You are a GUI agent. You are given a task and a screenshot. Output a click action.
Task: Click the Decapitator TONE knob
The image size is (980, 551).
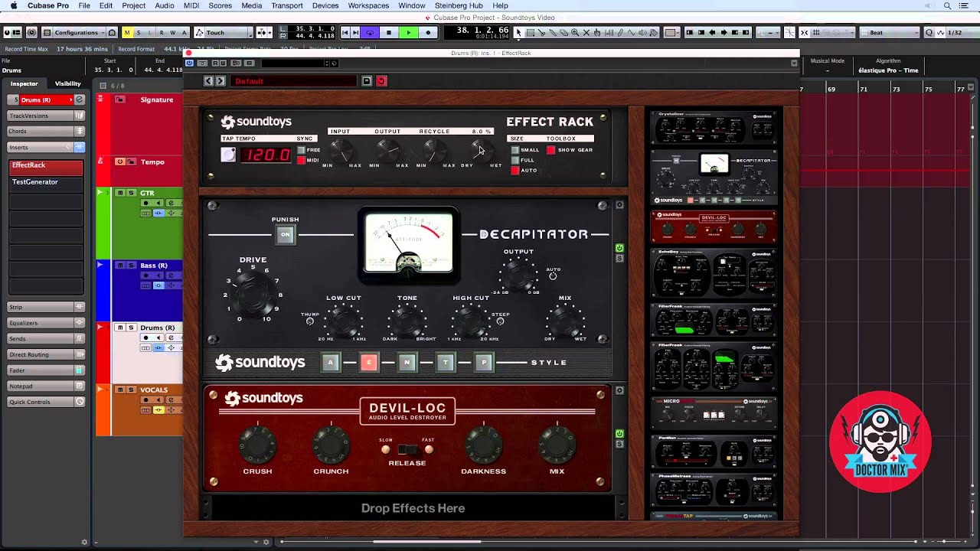click(x=407, y=321)
